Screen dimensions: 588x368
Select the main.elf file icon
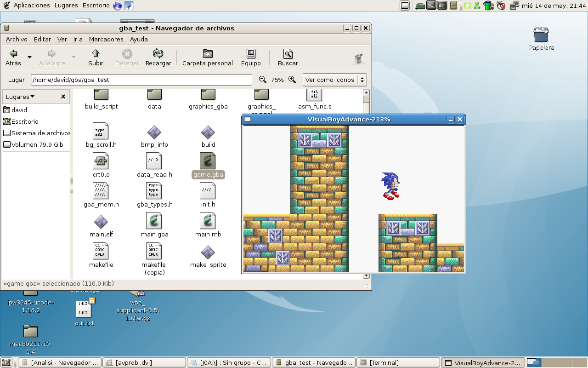[x=101, y=222]
